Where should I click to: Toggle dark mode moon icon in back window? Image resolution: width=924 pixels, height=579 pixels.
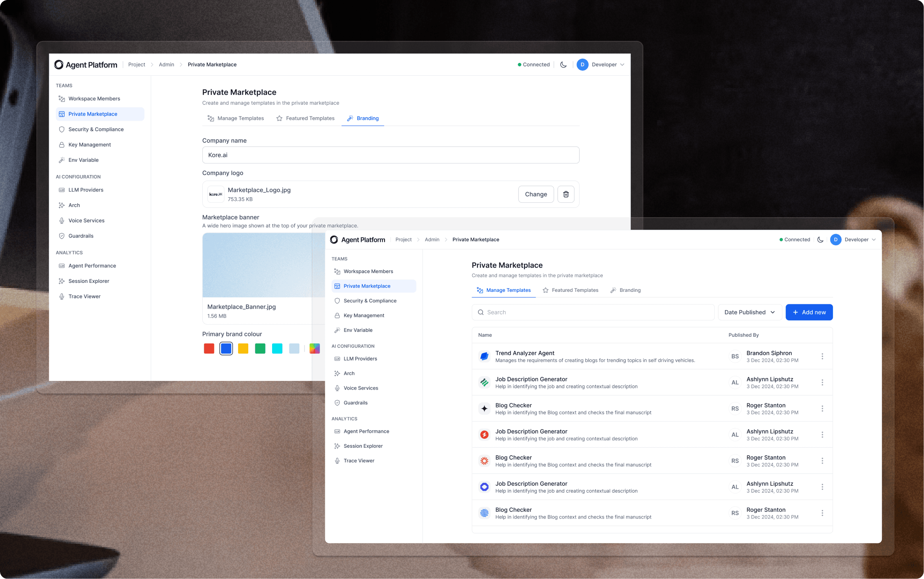(x=563, y=64)
